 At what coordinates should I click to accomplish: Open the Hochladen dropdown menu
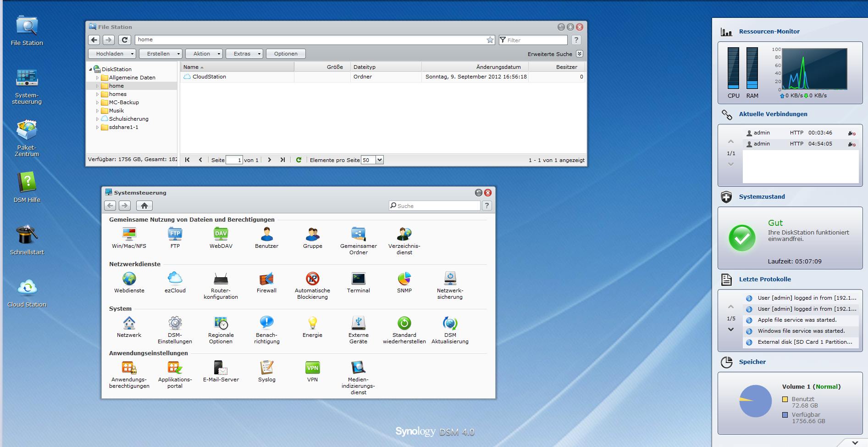pos(112,54)
